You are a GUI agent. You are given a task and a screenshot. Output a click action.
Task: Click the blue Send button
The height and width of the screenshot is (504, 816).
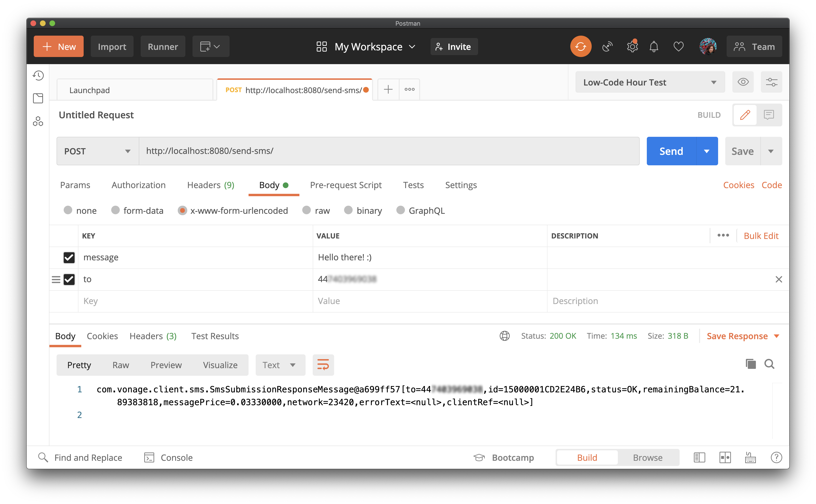pyautogui.click(x=671, y=151)
